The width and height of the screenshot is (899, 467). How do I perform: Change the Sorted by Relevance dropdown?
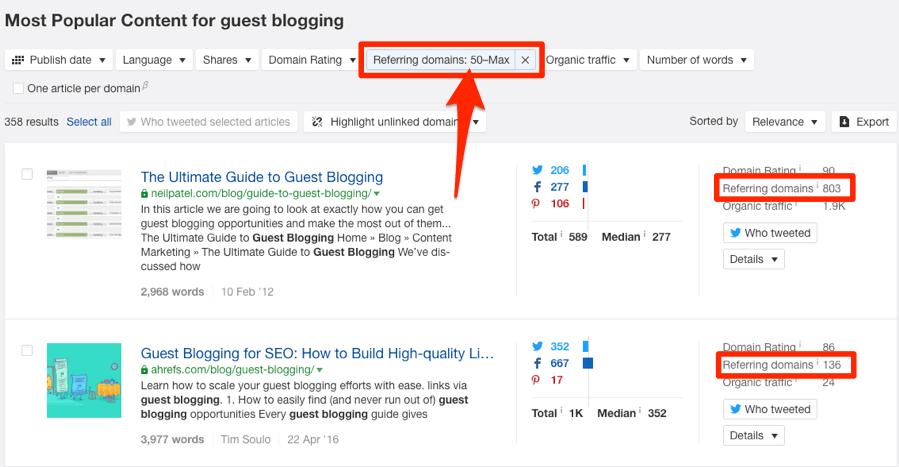784,121
